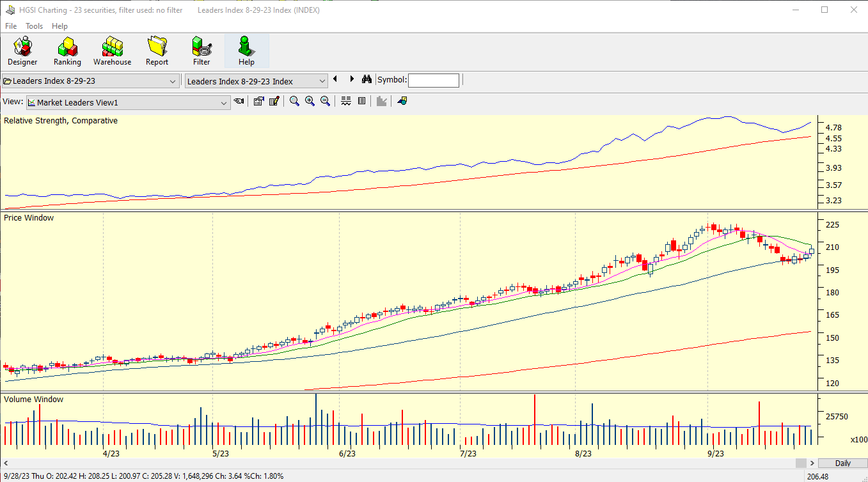The width and height of the screenshot is (868, 482).
Task: Click the horizontal scrollbar right arrow
Action: [x=812, y=463]
